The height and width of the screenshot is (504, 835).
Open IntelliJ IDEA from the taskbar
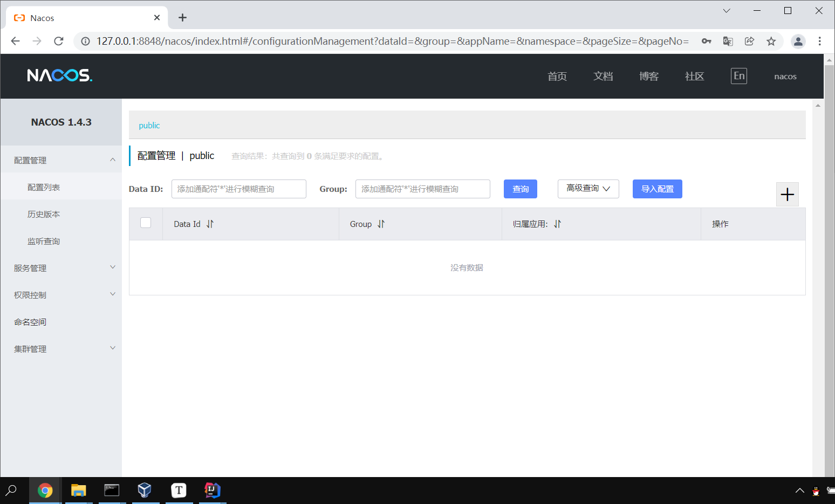(x=213, y=490)
